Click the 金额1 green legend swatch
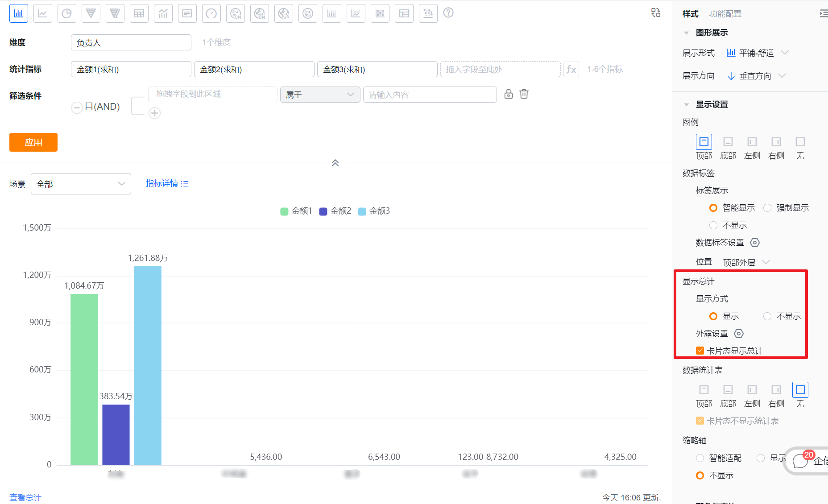Image resolution: width=828 pixels, height=504 pixels. (x=284, y=211)
